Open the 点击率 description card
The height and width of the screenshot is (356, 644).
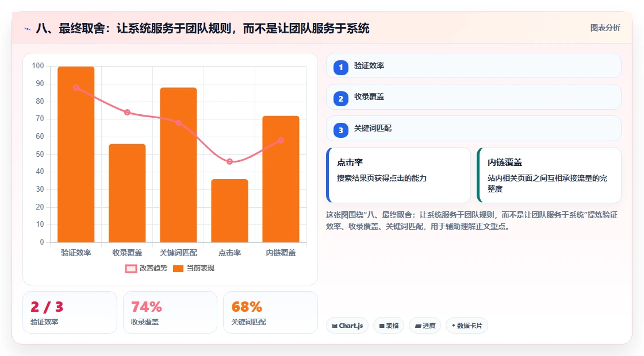(398, 175)
